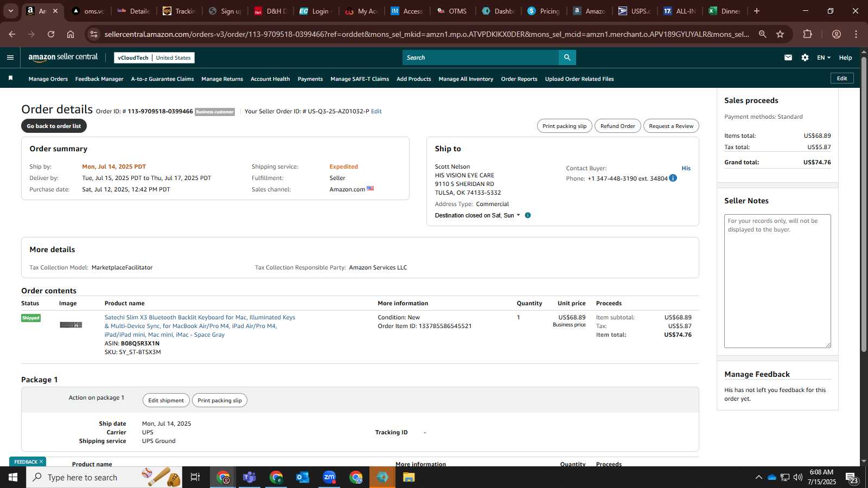Reload the browser page
868x488 pixels.
(x=51, y=34)
